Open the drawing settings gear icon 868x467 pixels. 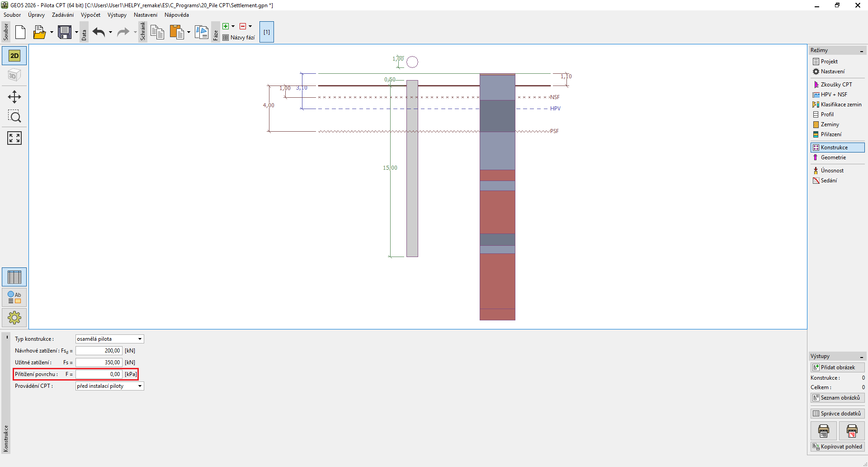click(x=14, y=318)
